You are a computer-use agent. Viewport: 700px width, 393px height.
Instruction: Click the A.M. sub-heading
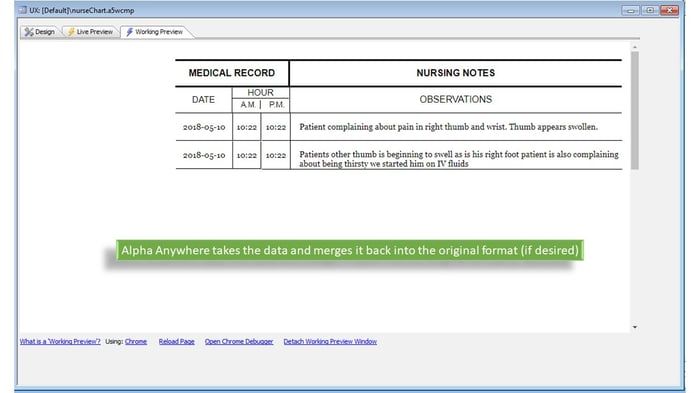point(248,105)
